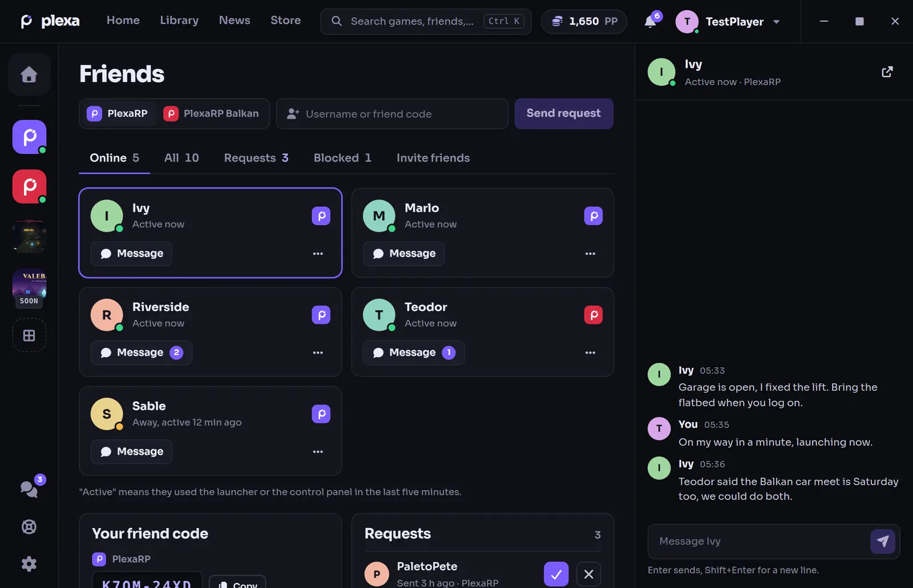913x588 pixels.
Task: Open more options for Teodor's card
Action: [590, 353]
